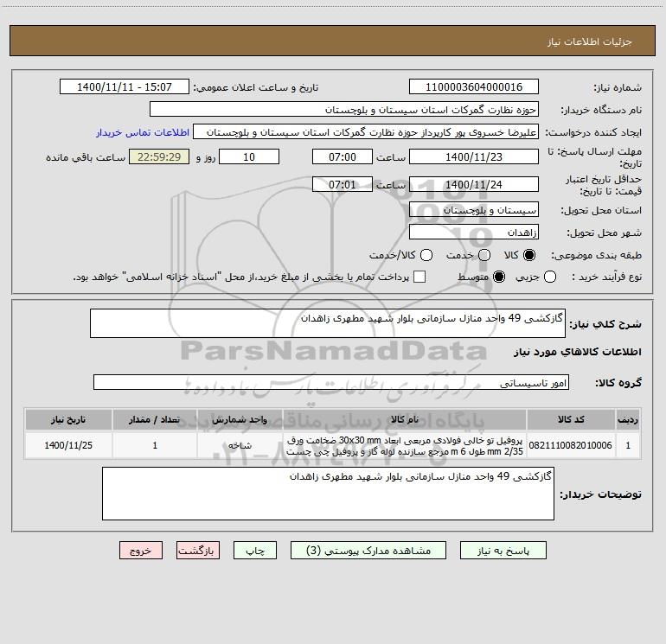Open the اطلاعات تماس خریدار link

[x=143, y=132]
